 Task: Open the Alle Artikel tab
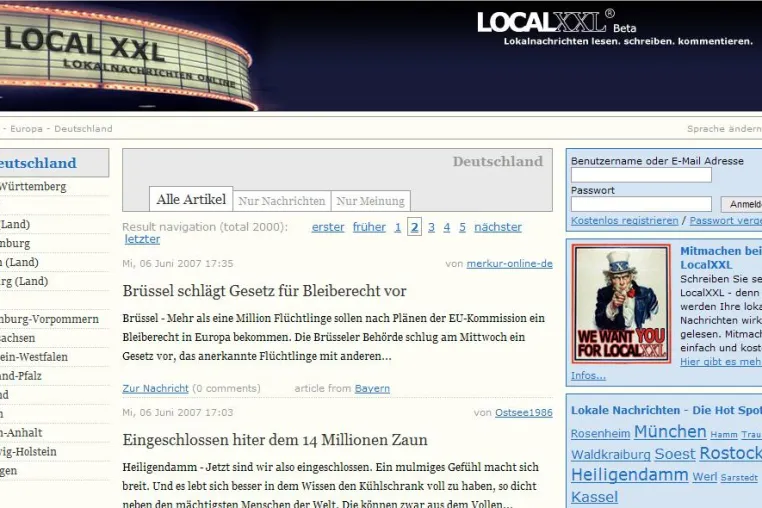[191, 199]
